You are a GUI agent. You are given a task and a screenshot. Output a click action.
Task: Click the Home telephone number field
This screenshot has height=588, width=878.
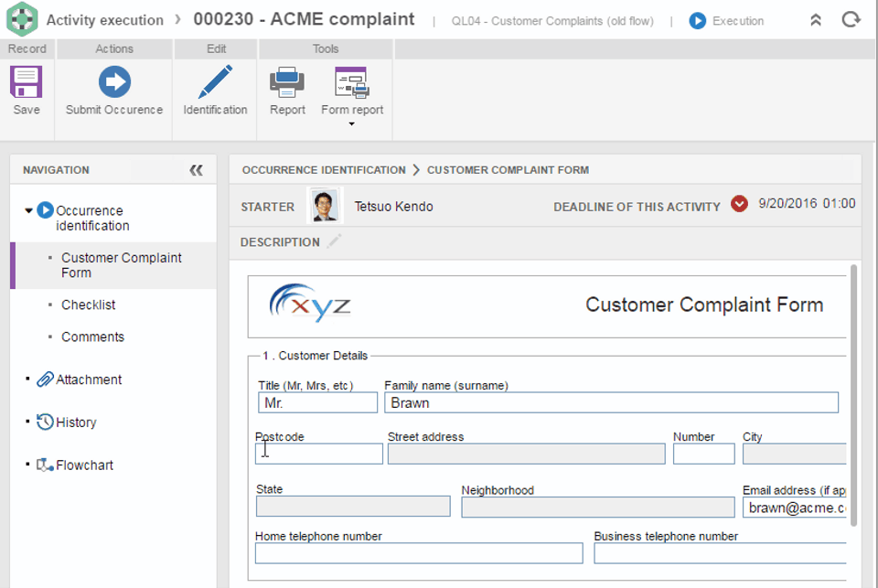pos(418,553)
